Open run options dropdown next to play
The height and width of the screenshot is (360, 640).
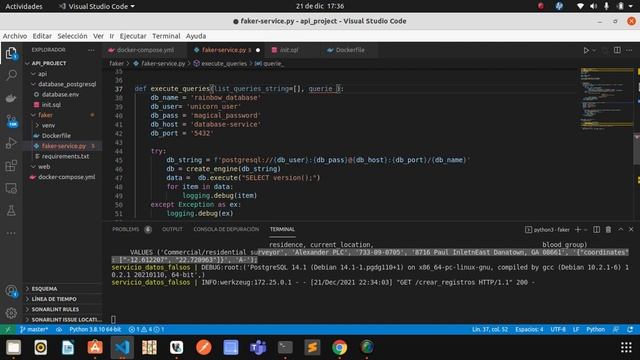(x=594, y=50)
